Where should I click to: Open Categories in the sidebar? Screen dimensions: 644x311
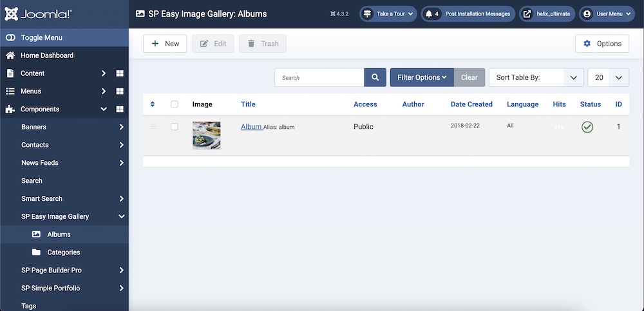[63, 252]
